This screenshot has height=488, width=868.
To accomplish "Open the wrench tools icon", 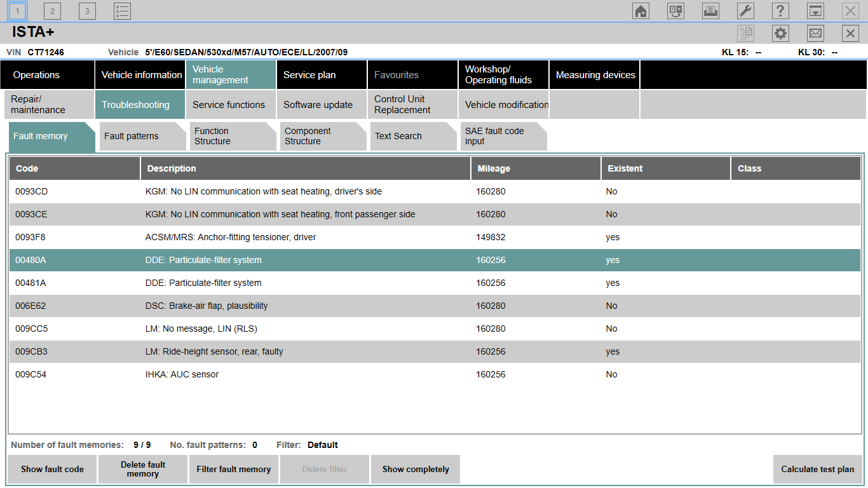I will pos(745,11).
